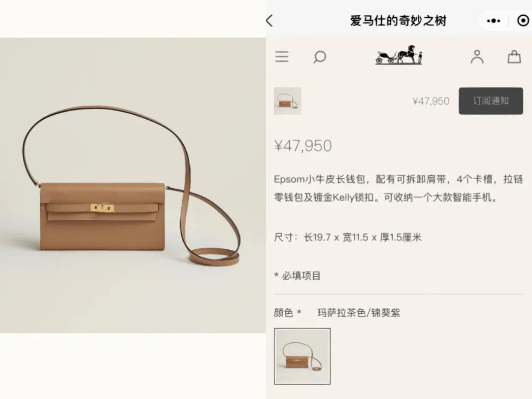Click the 订阅通知 button
This screenshot has height=399, width=532.
point(491,101)
